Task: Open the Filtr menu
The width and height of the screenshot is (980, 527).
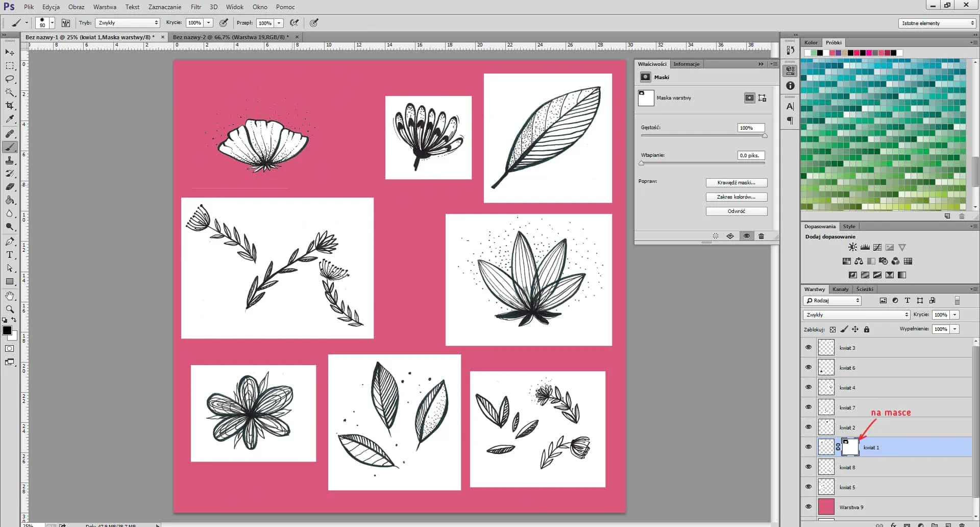Action: 196,7
